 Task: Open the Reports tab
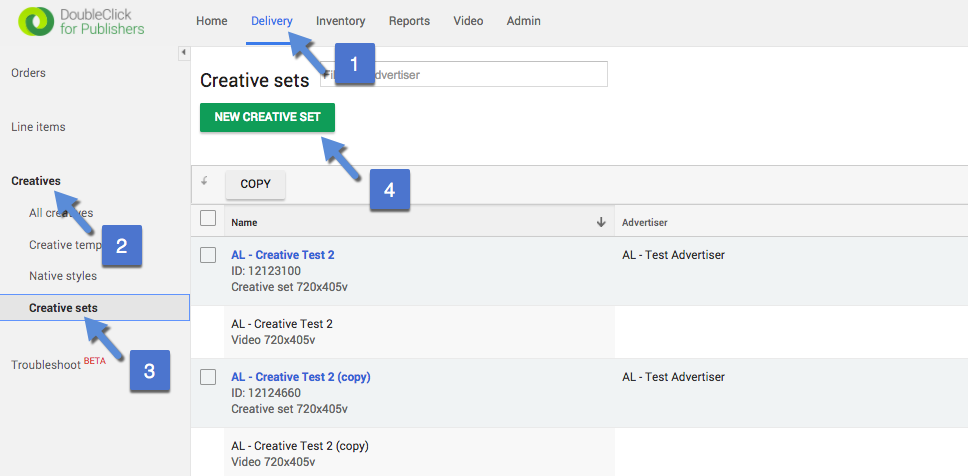409,21
